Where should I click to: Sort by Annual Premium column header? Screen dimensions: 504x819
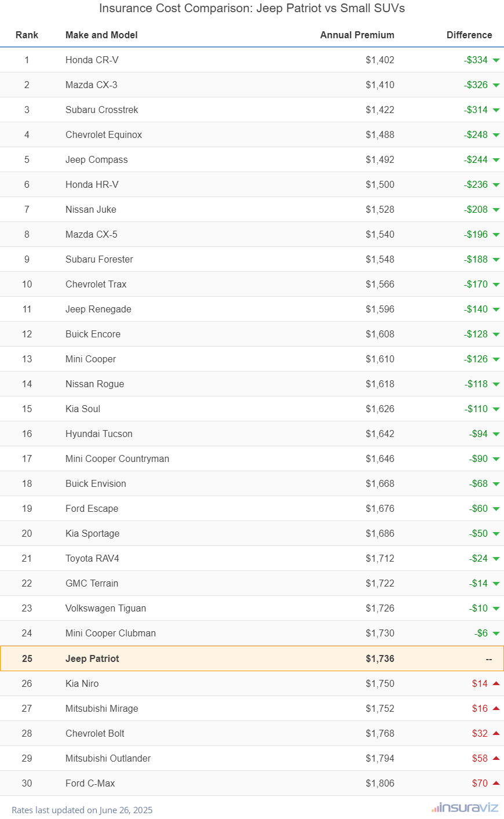(x=357, y=35)
